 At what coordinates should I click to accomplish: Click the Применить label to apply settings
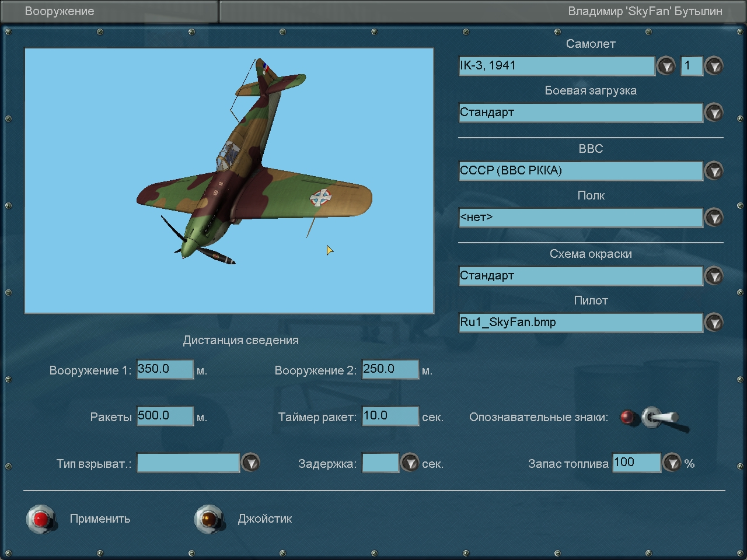100,519
